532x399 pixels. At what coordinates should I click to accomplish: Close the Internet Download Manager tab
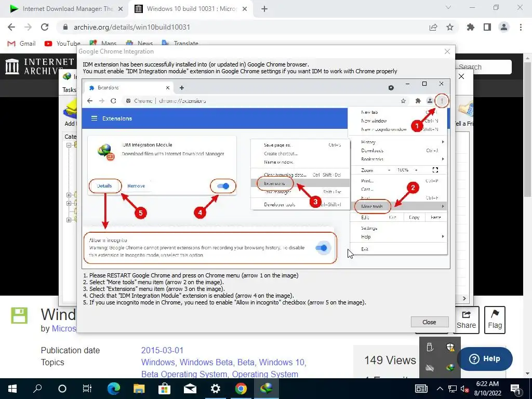121,9
